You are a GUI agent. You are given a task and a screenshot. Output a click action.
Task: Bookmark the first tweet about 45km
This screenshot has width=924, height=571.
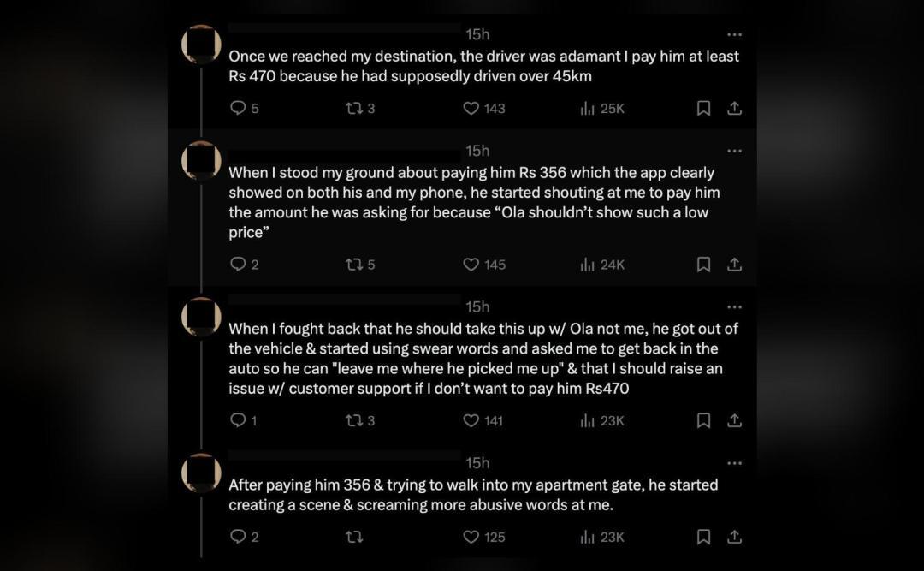[x=703, y=108]
